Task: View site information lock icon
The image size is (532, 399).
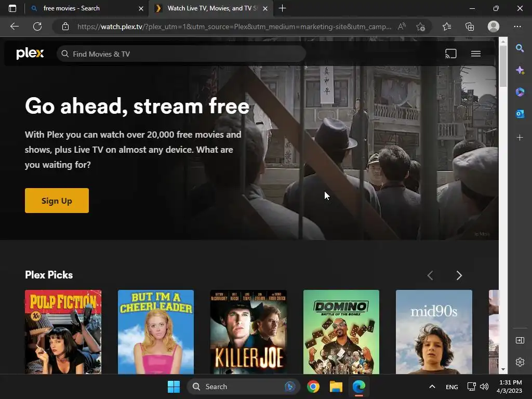Action: [x=65, y=26]
